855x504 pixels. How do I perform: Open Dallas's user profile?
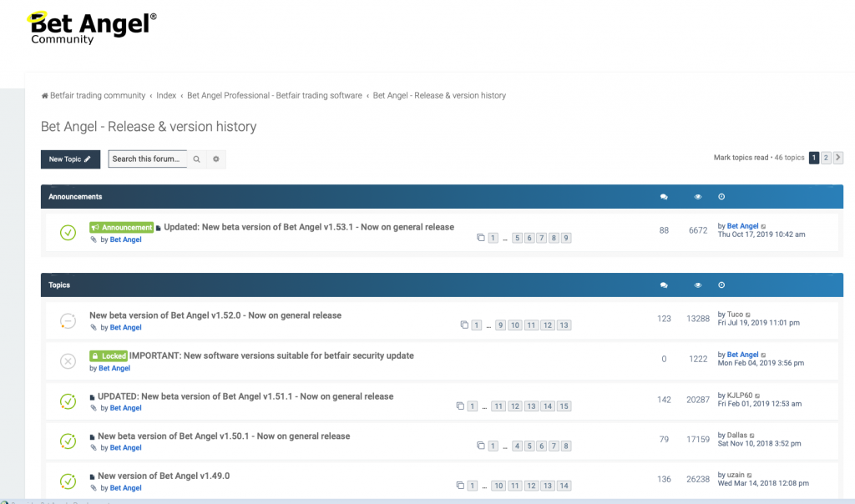736,436
